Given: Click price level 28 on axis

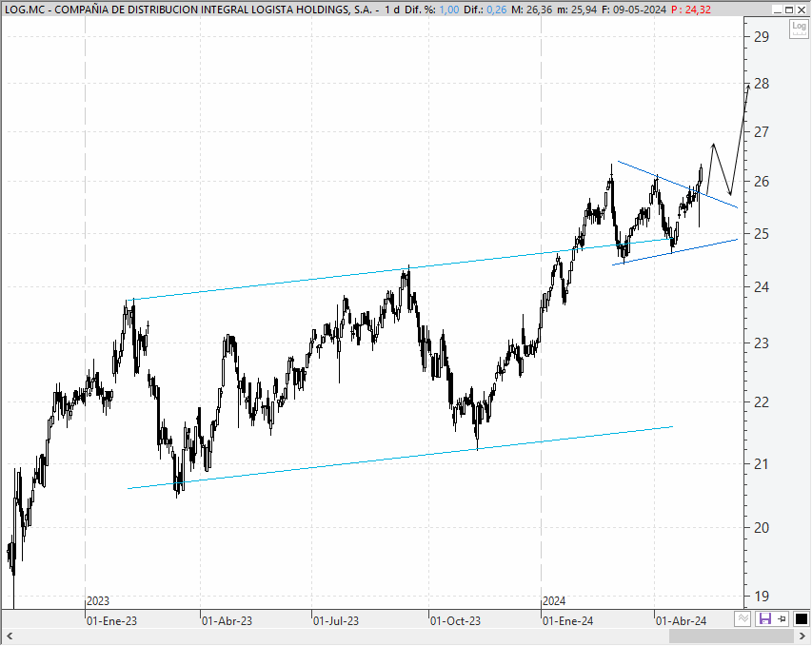Looking at the screenshot, I should point(762,84).
